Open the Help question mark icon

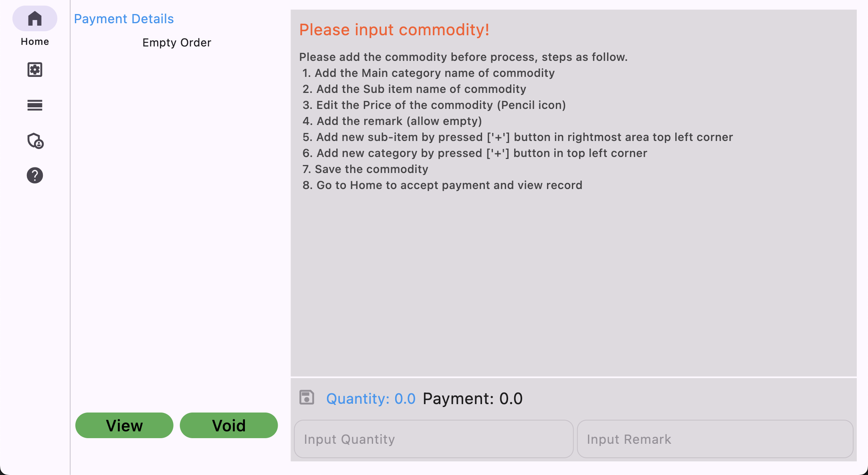[x=34, y=175]
